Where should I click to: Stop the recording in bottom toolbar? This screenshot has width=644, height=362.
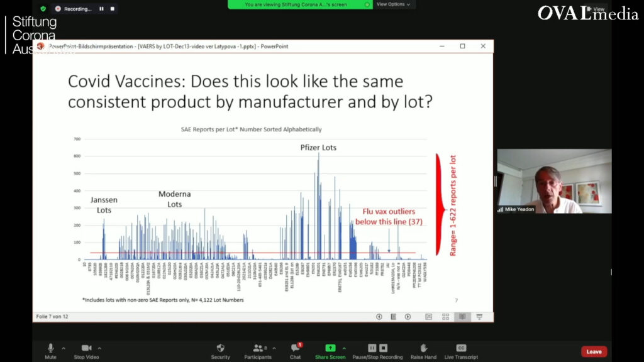tap(383, 348)
